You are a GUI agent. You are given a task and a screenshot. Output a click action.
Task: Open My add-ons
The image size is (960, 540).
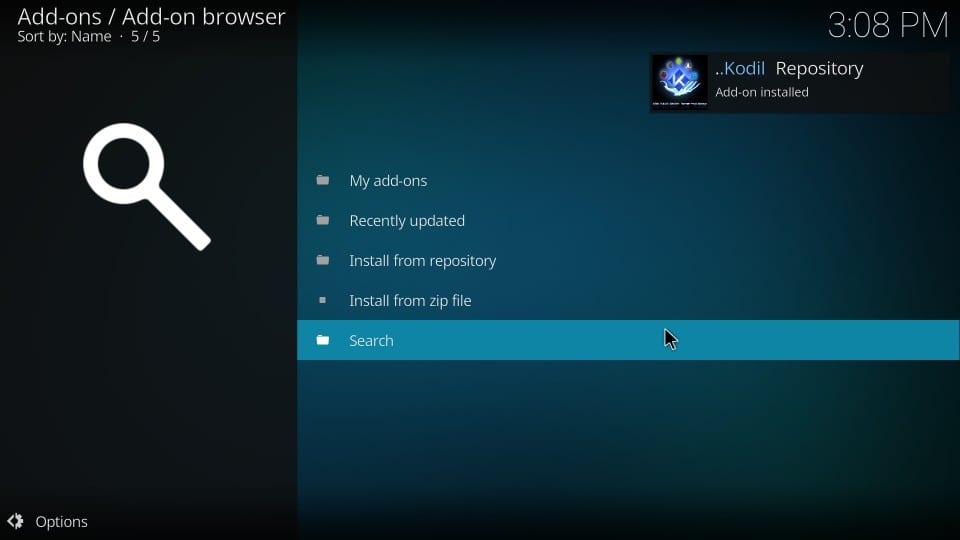coord(628,180)
